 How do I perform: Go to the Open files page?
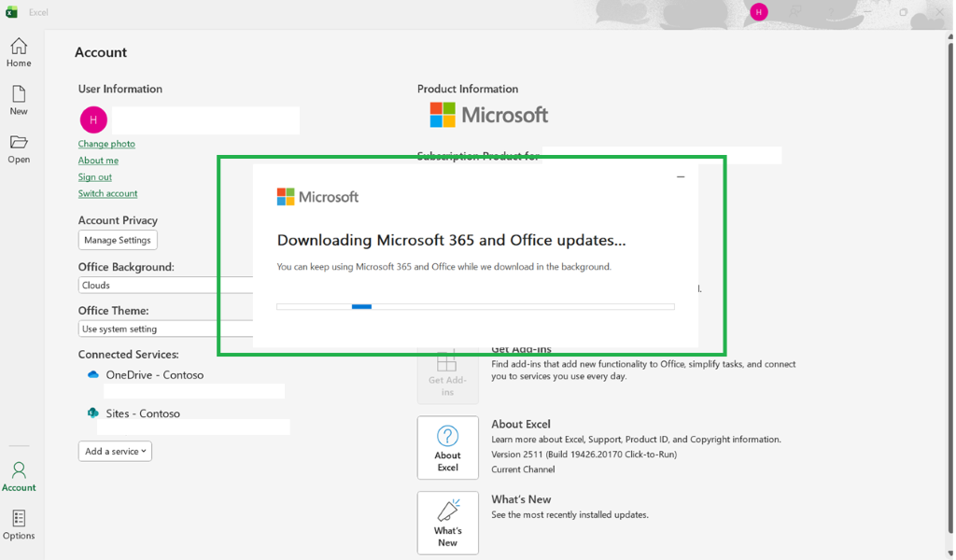[x=19, y=148]
